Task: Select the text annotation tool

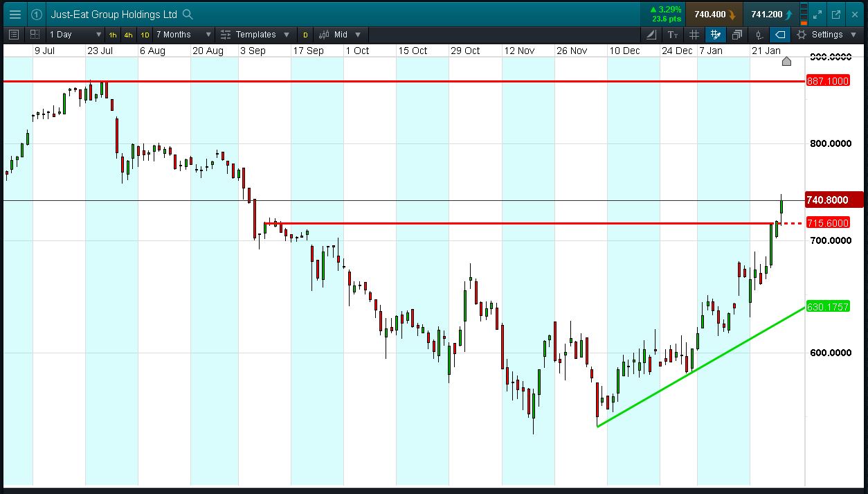Action: [x=673, y=35]
